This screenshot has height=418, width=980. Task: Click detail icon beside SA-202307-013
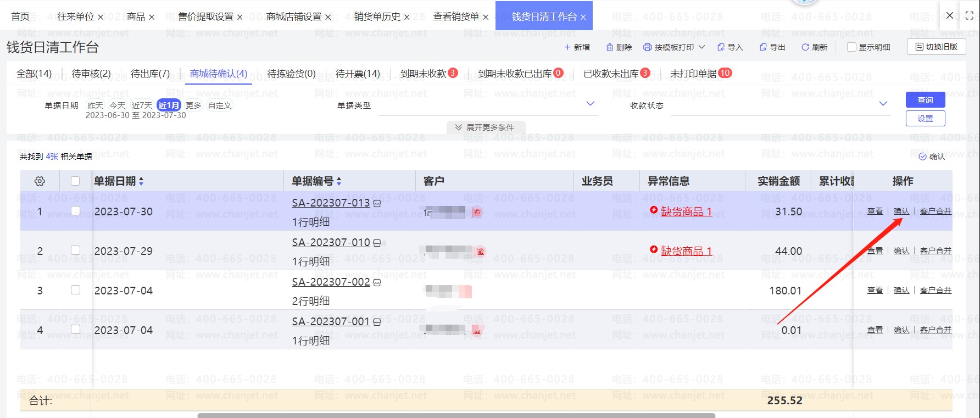(377, 203)
